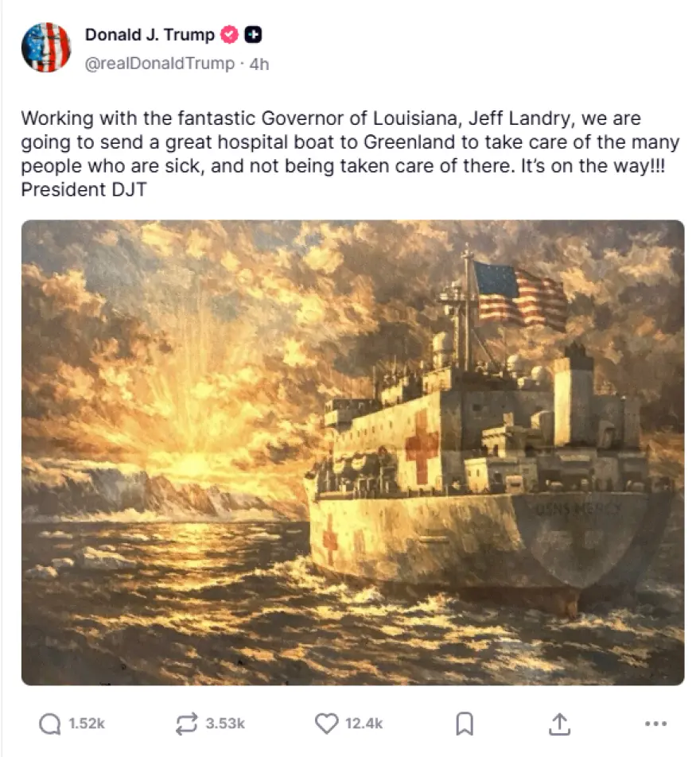Click the 12.4k likes count
700x757 pixels.
(364, 724)
